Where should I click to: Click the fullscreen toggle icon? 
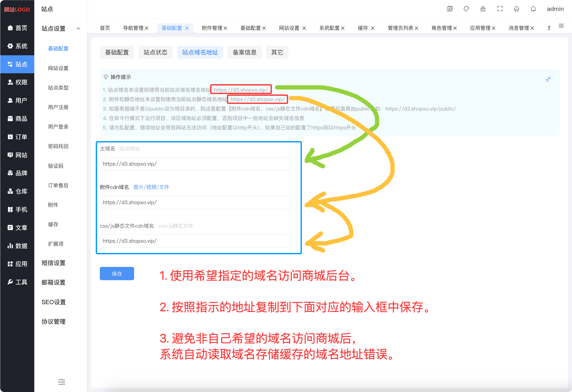(500, 9)
